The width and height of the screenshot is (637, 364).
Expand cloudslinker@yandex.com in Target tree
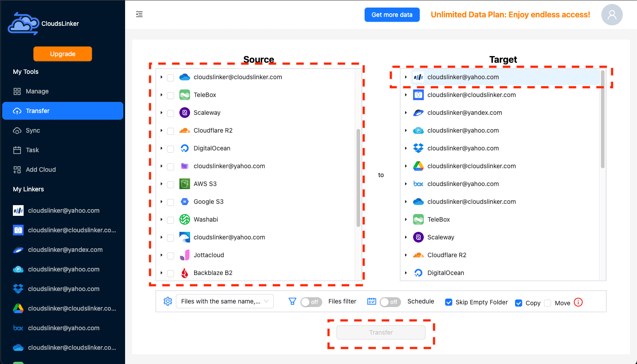point(406,113)
